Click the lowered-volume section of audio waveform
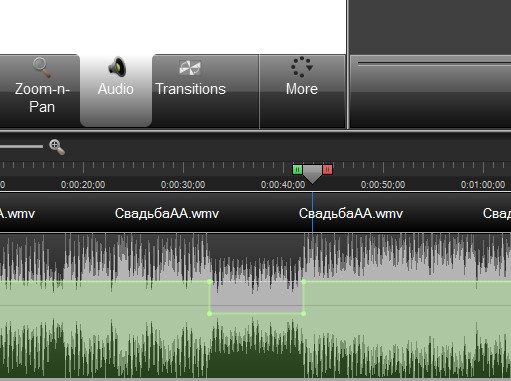511x381 pixels. (257, 297)
